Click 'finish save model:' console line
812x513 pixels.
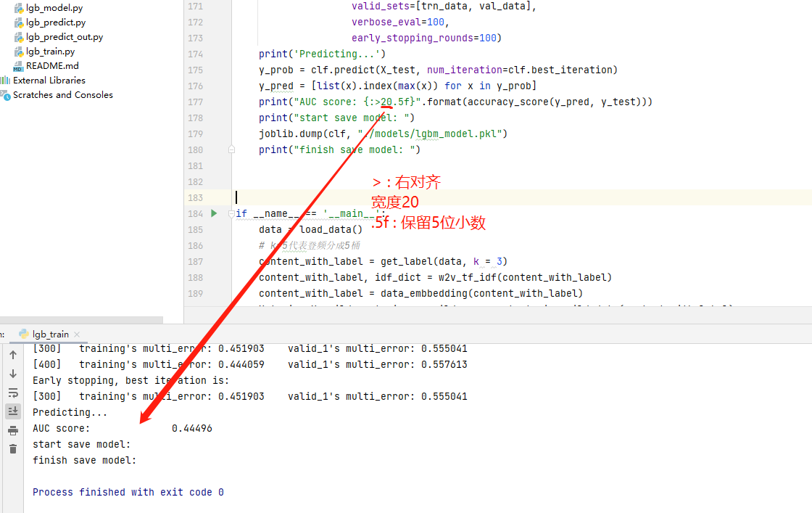[84, 460]
